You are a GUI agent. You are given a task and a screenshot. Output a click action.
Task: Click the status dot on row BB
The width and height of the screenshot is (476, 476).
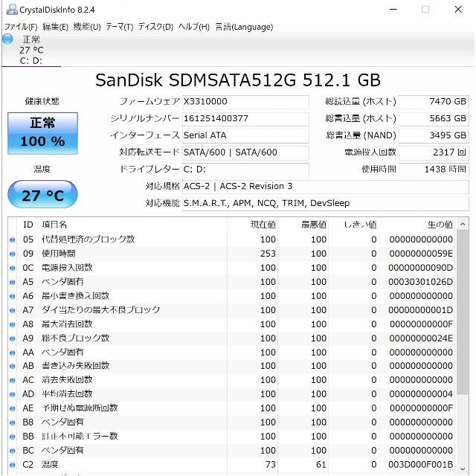(x=13, y=437)
